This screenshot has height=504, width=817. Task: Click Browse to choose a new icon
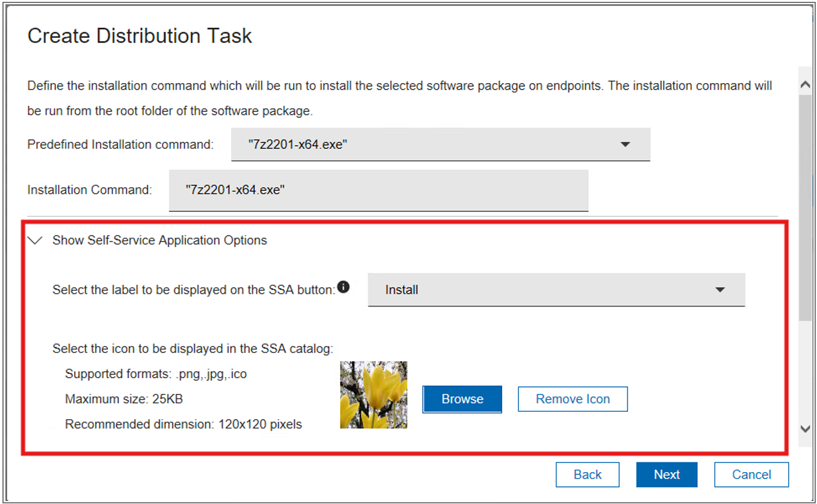point(462,399)
